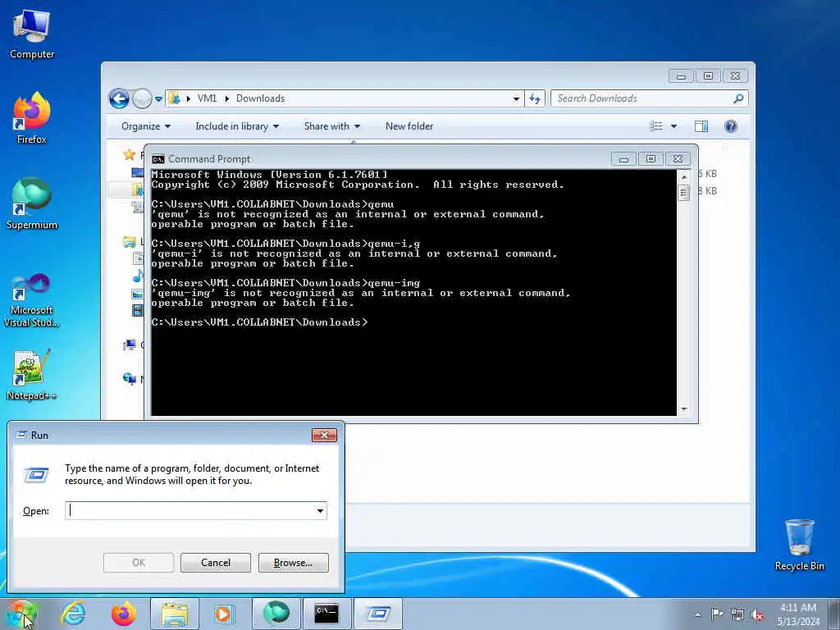Viewport: 840px width, 630px height.
Task: Change view icon in Explorer toolbar
Action: (655, 126)
